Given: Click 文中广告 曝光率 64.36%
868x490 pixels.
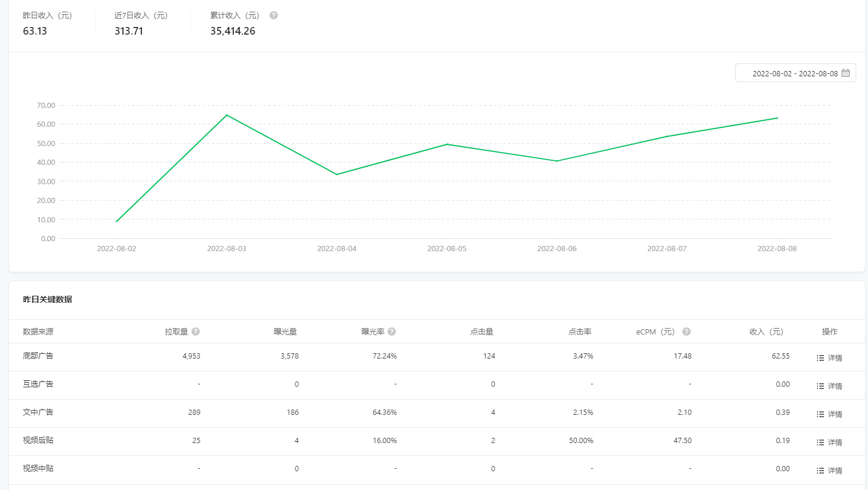Looking at the screenshot, I should click(385, 413).
